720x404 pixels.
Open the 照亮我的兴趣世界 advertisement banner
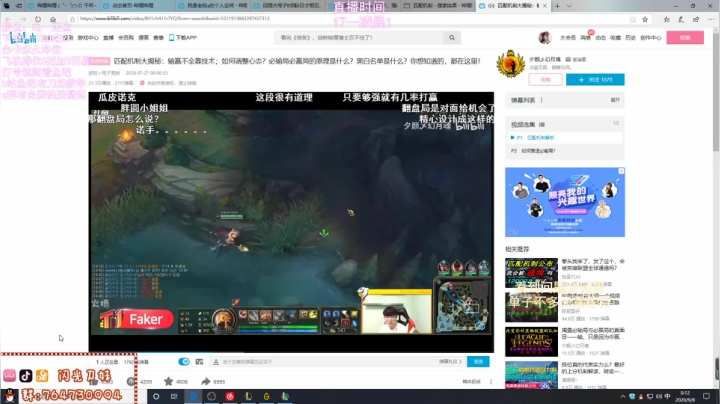pyautogui.click(x=565, y=202)
